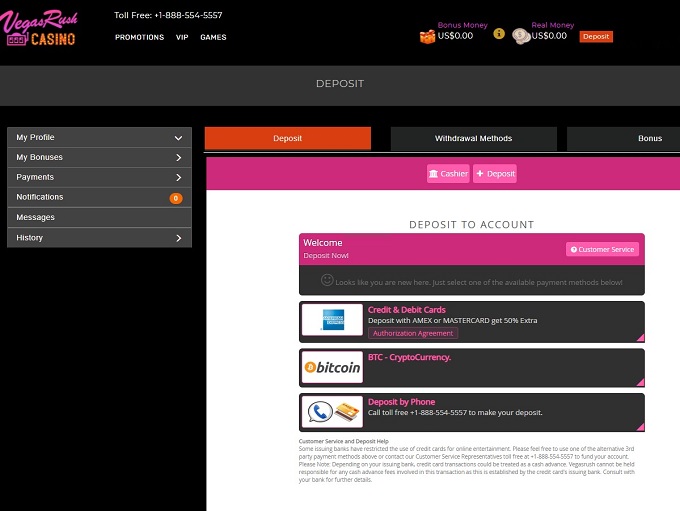Select the American Express card logo

333,319
